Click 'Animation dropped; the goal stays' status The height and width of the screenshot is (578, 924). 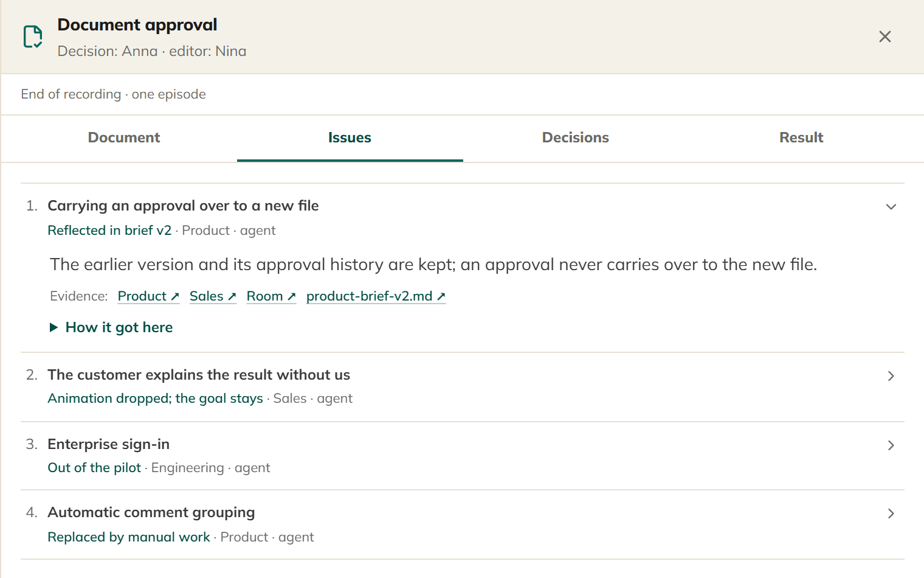pyautogui.click(x=155, y=399)
